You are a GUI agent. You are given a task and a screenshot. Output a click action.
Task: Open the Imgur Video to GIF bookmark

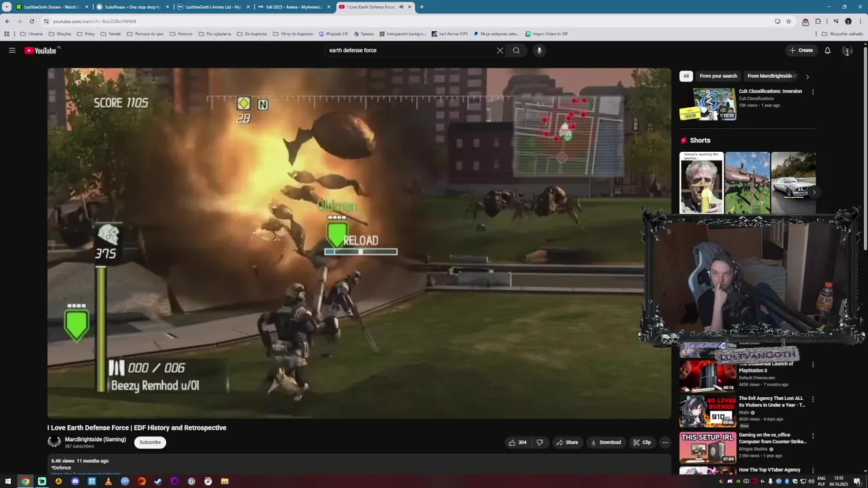547,33
